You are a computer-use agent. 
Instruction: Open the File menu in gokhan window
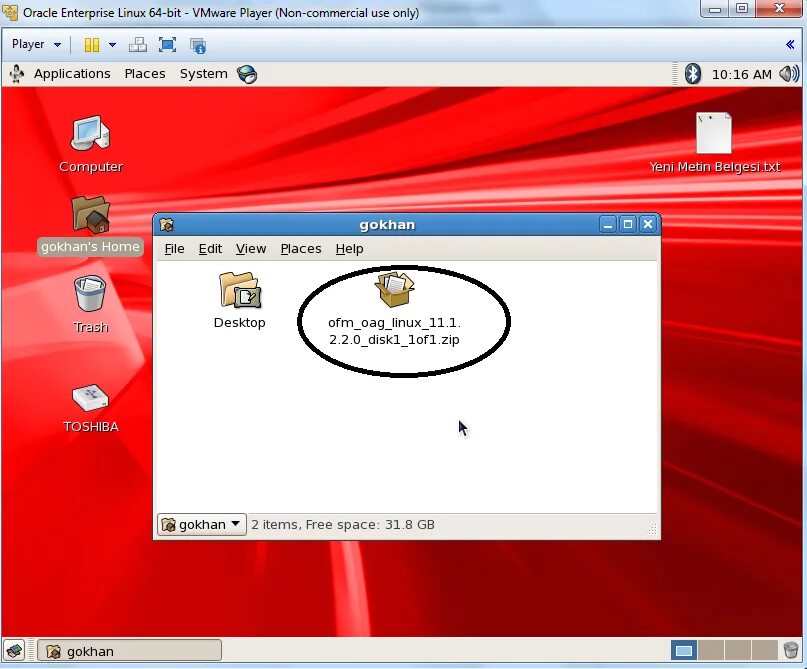coord(174,249)
